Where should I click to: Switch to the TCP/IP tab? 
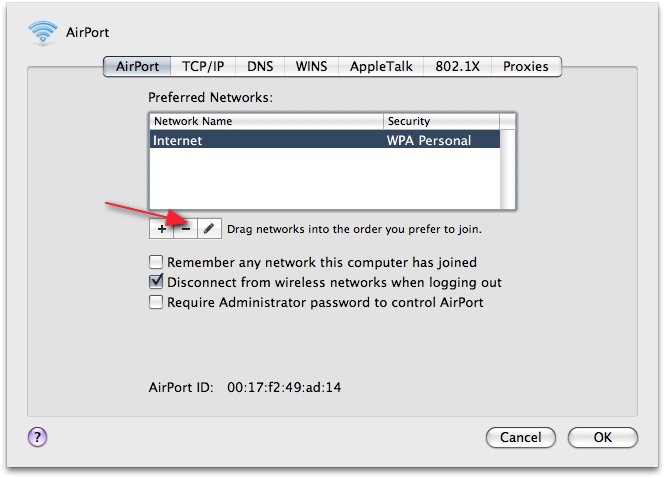pyautogui.click(x=203, y=67)
